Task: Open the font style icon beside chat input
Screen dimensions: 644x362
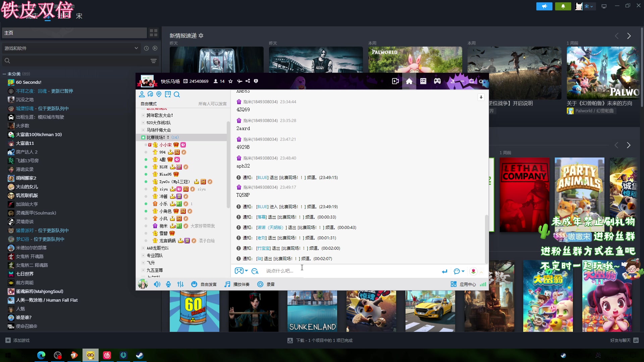Action: [x=255, y=271]
